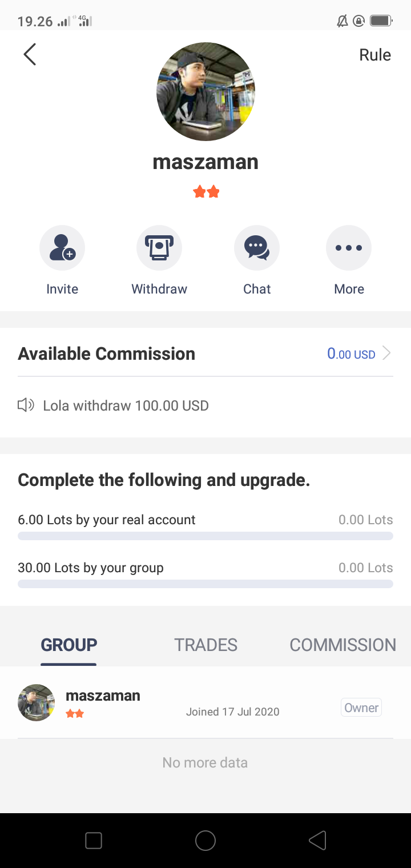Image resolution: width=411 pixels, height=868 pixels.
Task: Expand Available Commission chevron arrow
Action: coord(386,353)
